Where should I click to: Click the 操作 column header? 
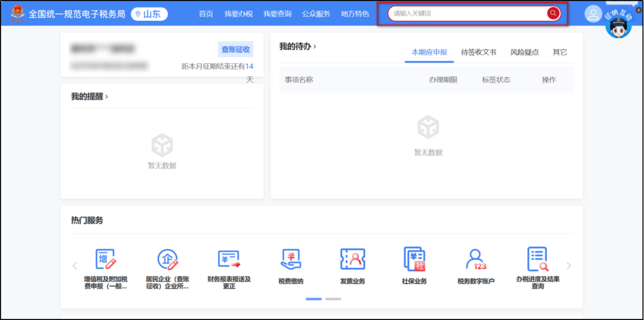pos(549,80)
